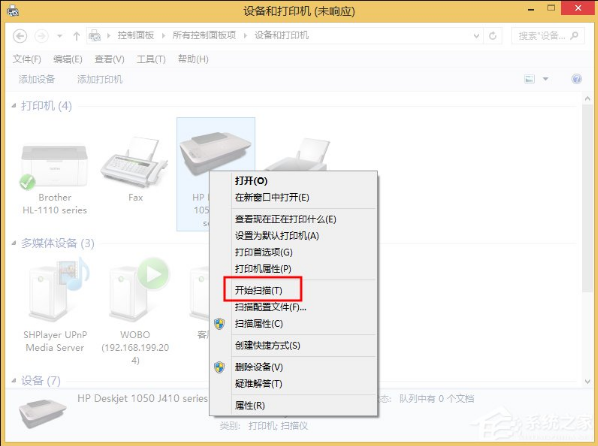The width and height of the screenshot is (598, 446).
Task: Expand the arrow after 控制面板 in breadcrumb
Action: (x=163, y=36)
